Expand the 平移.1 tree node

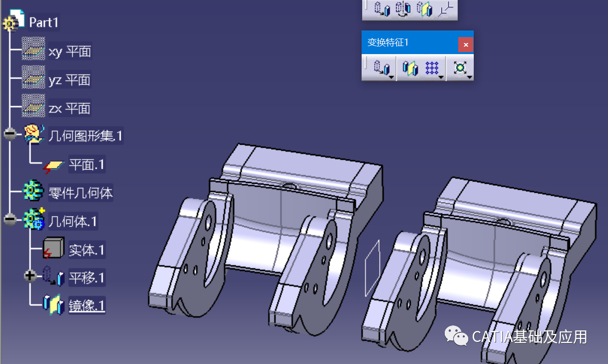pyautogui.click(x=31, y=275)
